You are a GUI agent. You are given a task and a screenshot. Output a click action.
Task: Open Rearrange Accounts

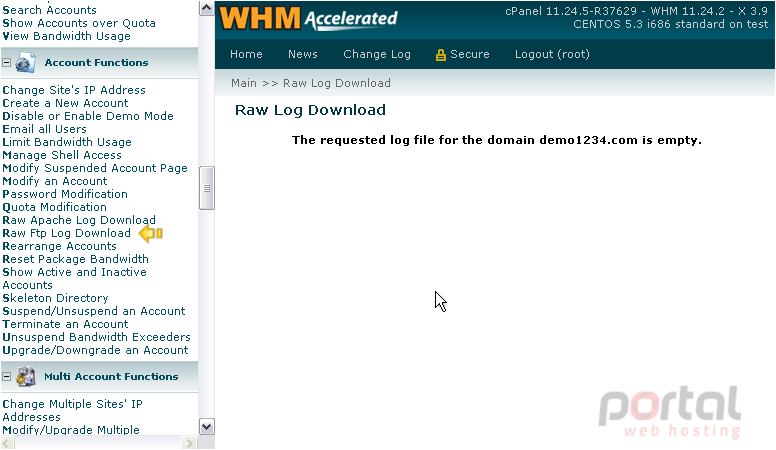point(59,246)
